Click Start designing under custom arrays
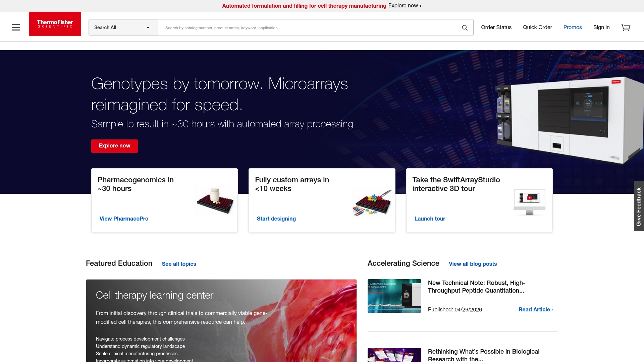The image size is (644, 362). point(276,219)
